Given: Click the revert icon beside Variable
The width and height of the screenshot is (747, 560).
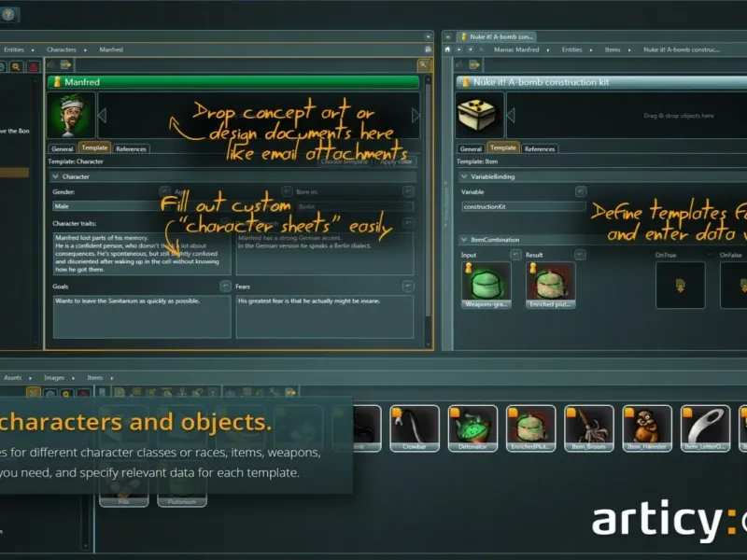Looking at the screenshot, I should click(x=580, y=191).
